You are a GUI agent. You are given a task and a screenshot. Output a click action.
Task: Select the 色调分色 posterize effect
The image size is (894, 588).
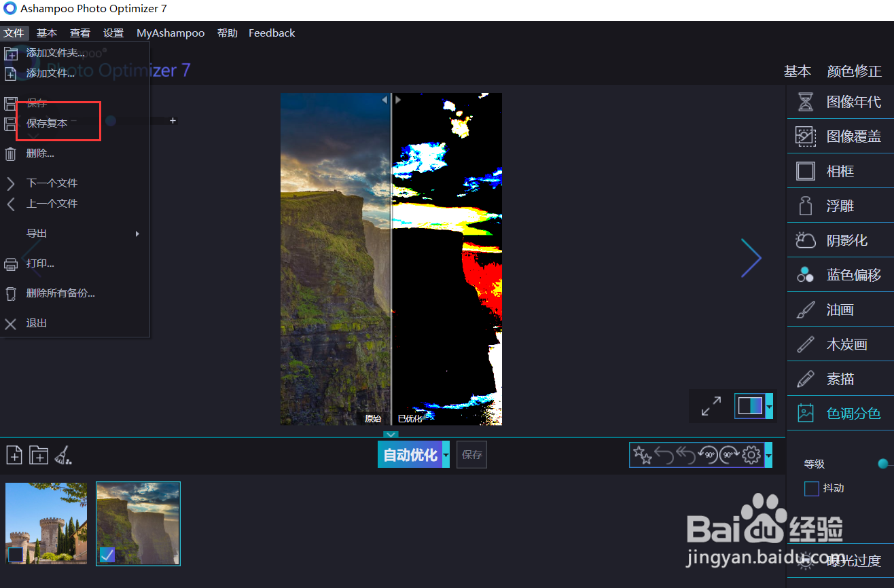coord(841,414)
